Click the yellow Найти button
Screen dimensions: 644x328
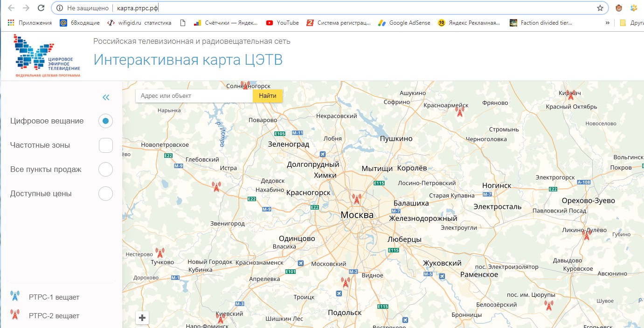(268, 96)
